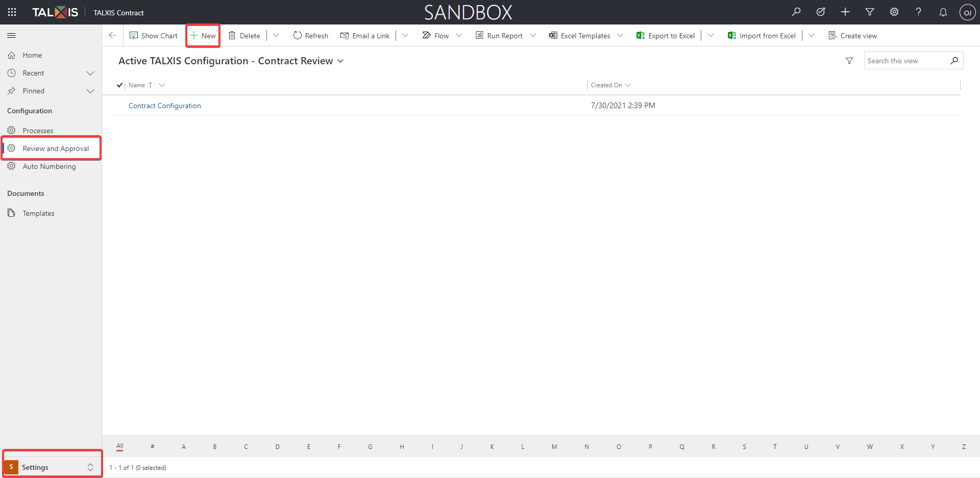Expand the Email a Link dropdown arrow
Viewport: 980px width, 478px height.
(405, 36)
